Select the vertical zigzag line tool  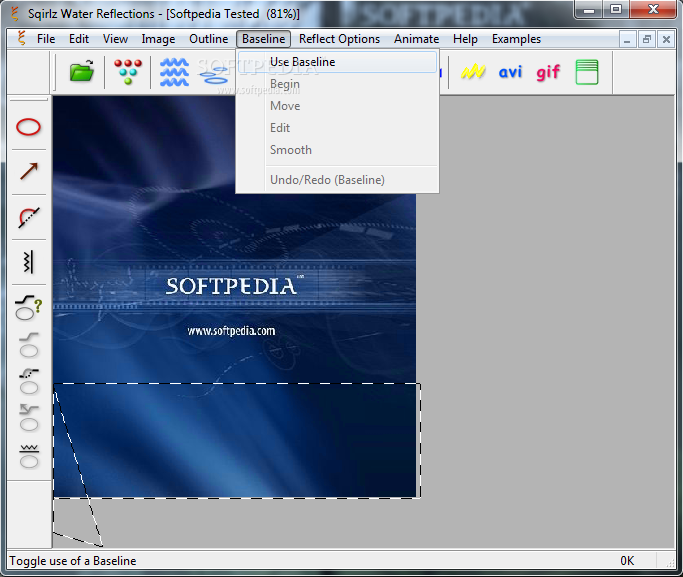pyautogui.click(x=28, y=262)
